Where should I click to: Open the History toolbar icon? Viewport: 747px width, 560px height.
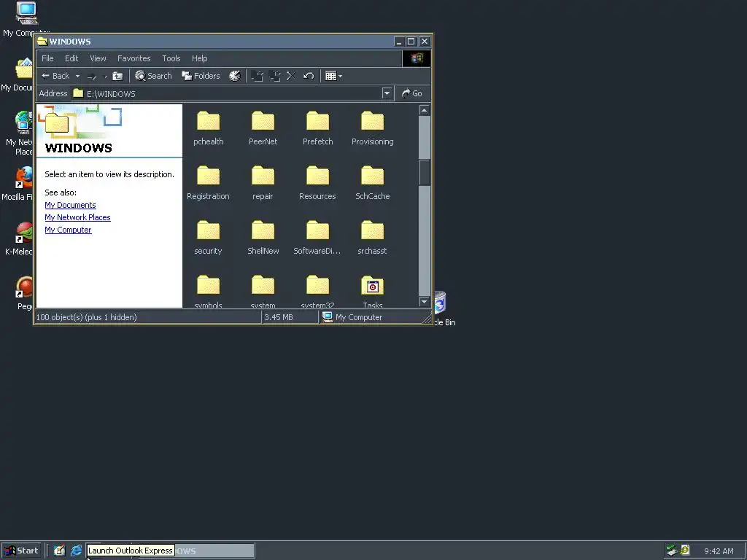click(x=235, y=76)
